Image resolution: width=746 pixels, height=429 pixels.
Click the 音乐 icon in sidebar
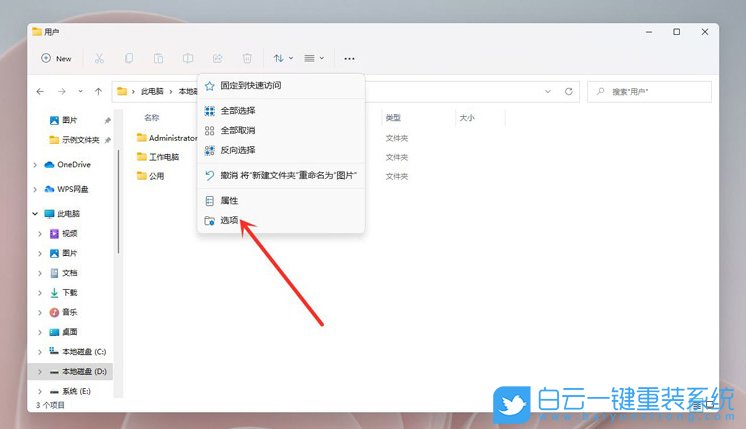[54, 312]
